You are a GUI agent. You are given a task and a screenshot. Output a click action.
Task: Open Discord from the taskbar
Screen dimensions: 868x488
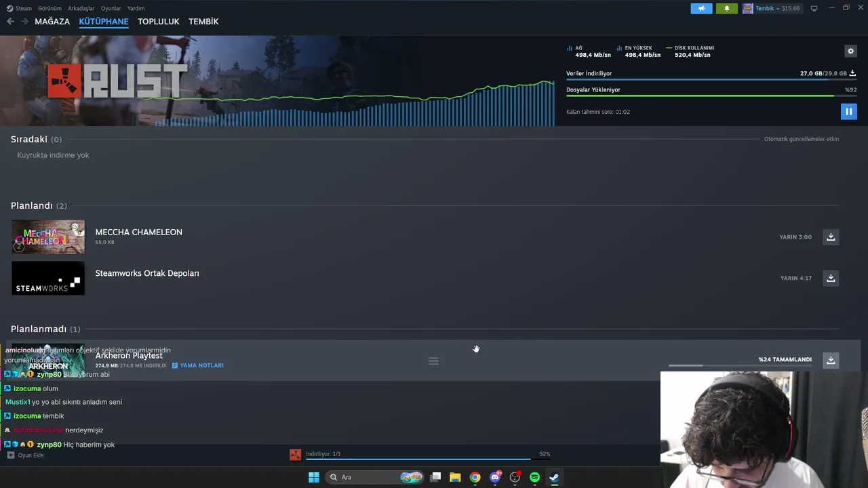[x=495, y=477]
